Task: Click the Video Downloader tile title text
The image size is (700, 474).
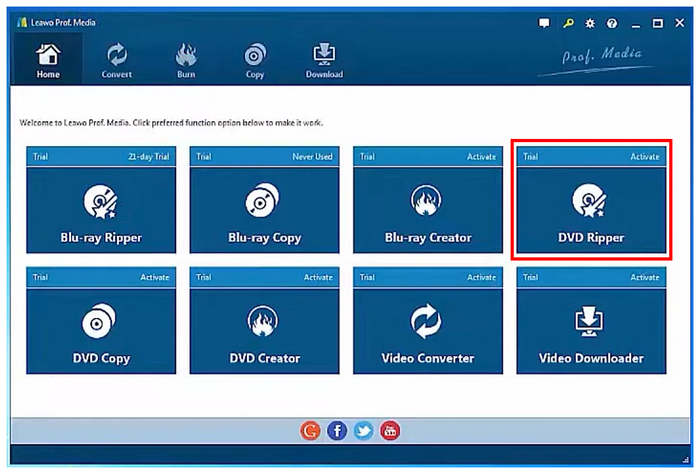Action: pyautogui.click(x=591, y=358)
